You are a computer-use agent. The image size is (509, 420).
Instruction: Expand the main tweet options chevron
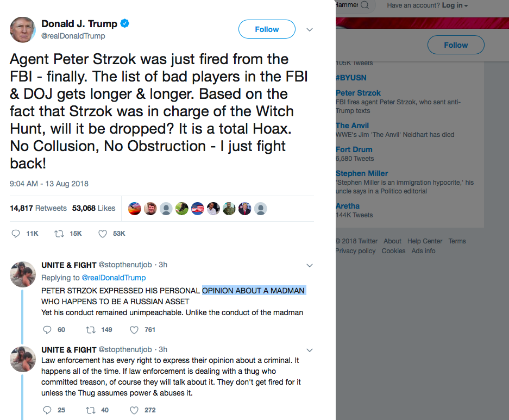point(310,29)
